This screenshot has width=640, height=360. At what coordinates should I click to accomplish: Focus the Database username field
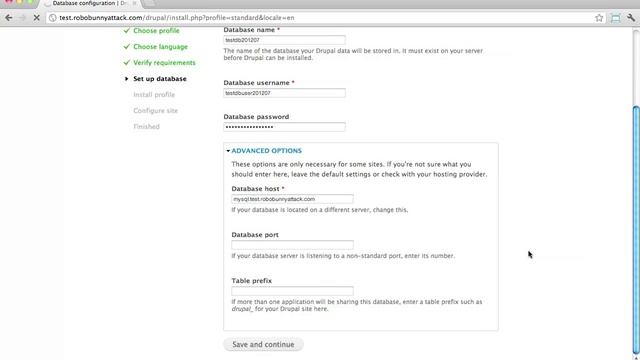284,93
